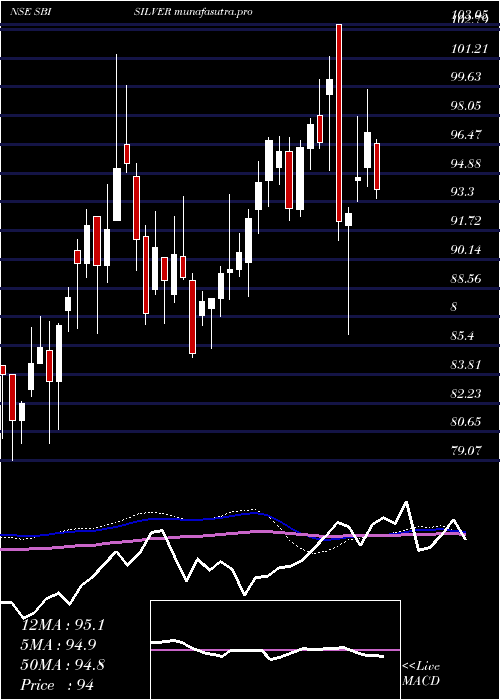This screenshot has width=500, height=700.
Task: Click the 91.72 price axis label
Action: [x=466, y=221]
